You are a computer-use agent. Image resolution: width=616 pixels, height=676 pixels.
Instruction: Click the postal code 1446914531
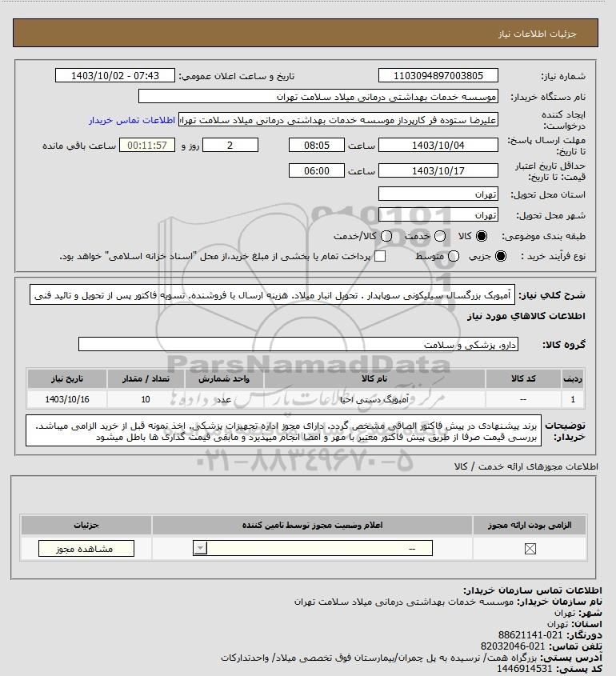click(524, 669)
